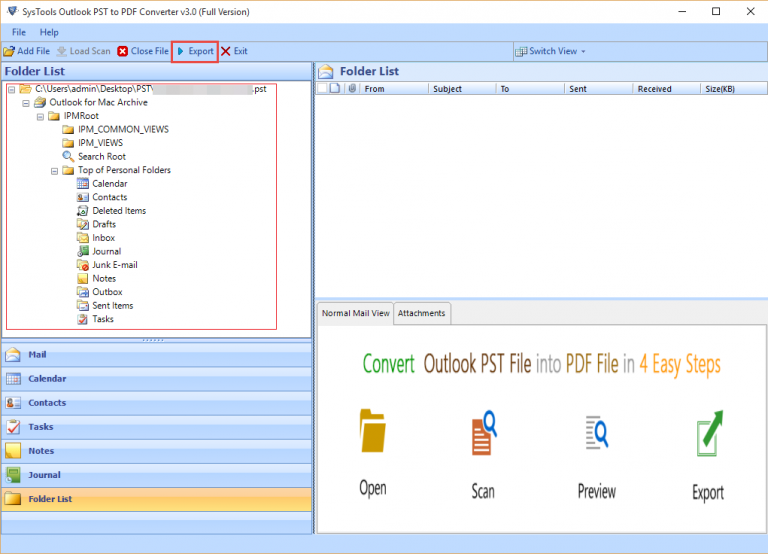Click the Subject column header
The image size is (768, 554).
[447, 89]
